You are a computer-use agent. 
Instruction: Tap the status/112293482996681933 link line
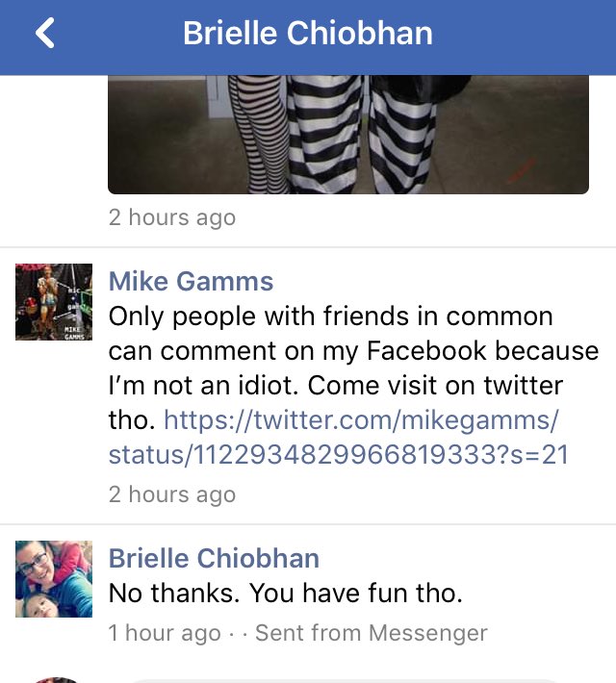click(x=338, y=455)
